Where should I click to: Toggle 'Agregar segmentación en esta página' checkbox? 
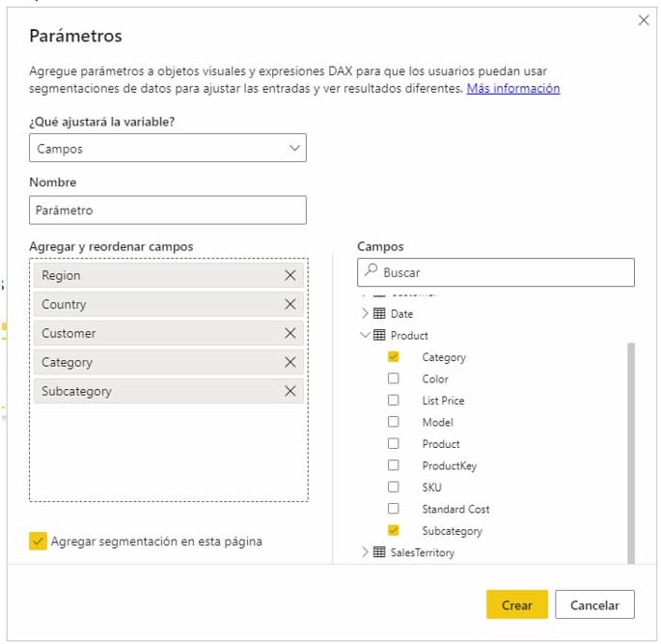[x=38, y=542]
